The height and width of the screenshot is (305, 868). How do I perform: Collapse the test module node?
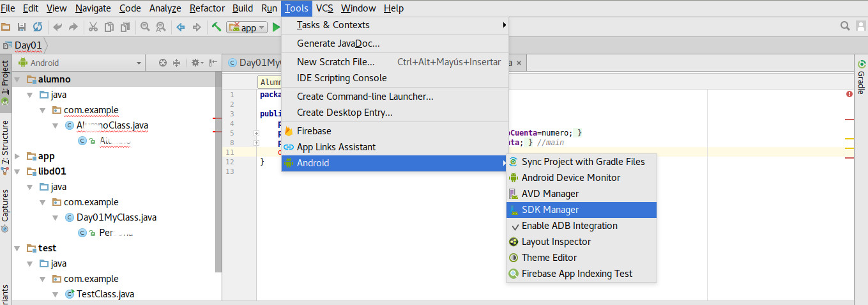(x=18, y=248)
